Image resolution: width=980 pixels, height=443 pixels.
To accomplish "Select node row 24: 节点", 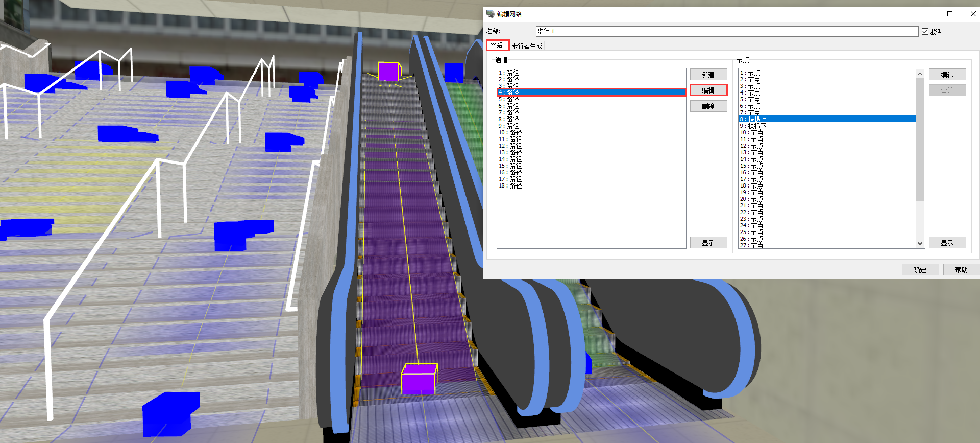I will coord(827,225).
